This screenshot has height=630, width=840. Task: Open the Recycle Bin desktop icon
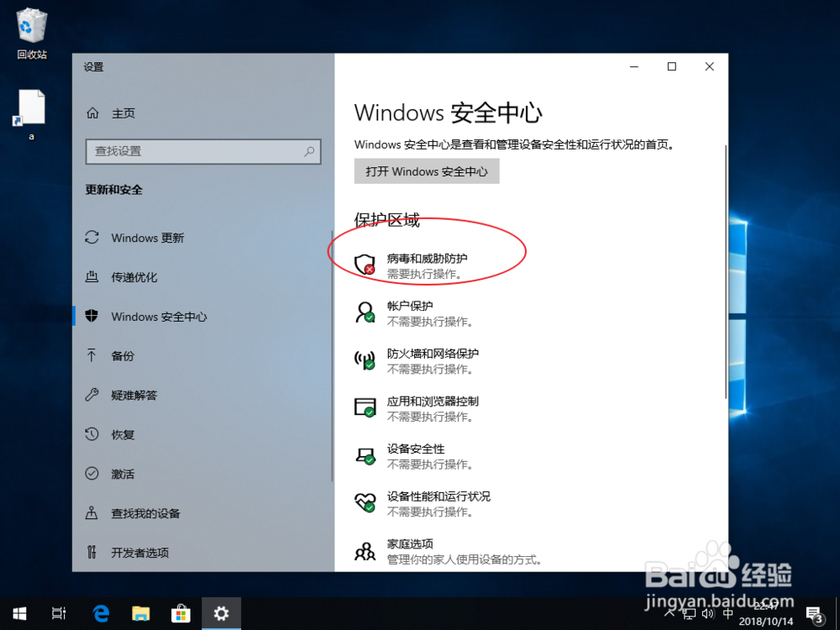point(32,34)
